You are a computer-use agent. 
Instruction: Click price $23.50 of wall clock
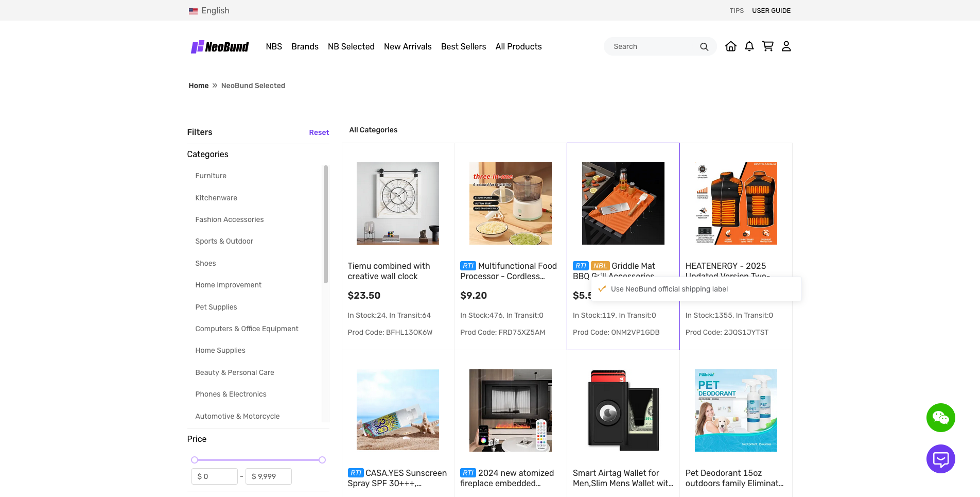point(364,296)
